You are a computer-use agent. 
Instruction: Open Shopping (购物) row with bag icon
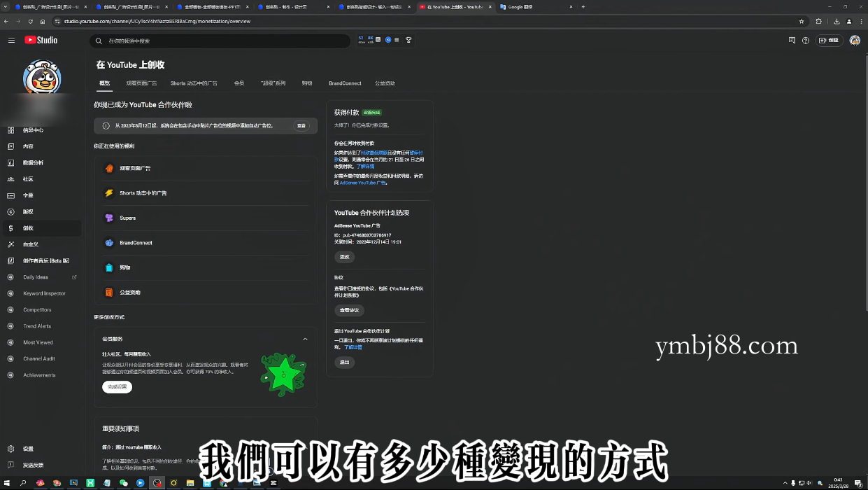coord(206,267)
